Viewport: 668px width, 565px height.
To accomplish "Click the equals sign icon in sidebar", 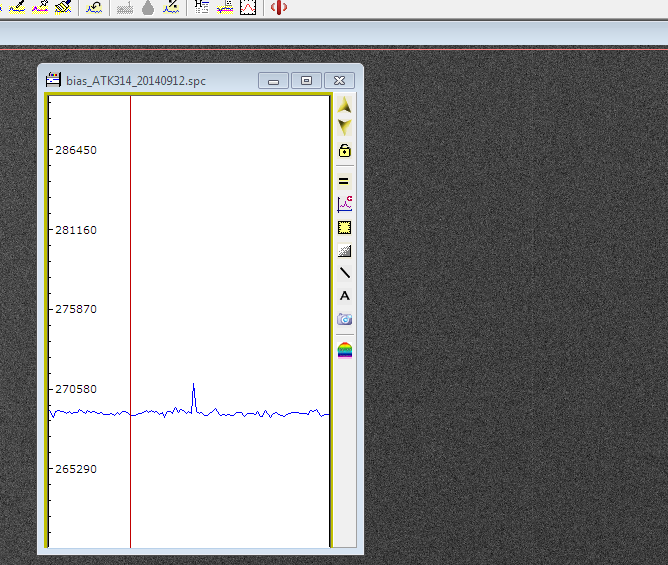I will 344,182.
